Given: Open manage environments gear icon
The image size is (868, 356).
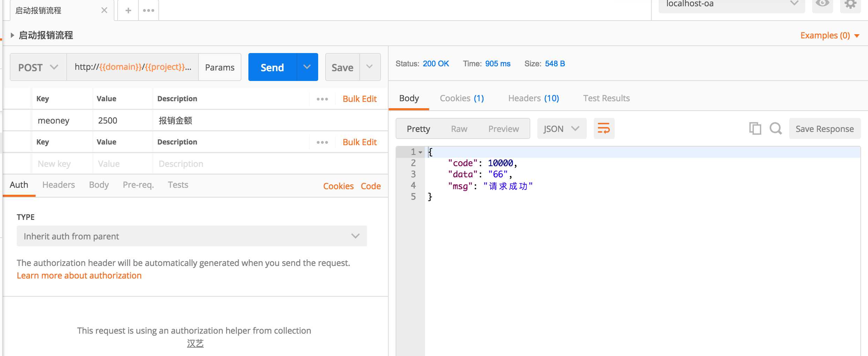Looking at the screenshot, I should (851, 4).
